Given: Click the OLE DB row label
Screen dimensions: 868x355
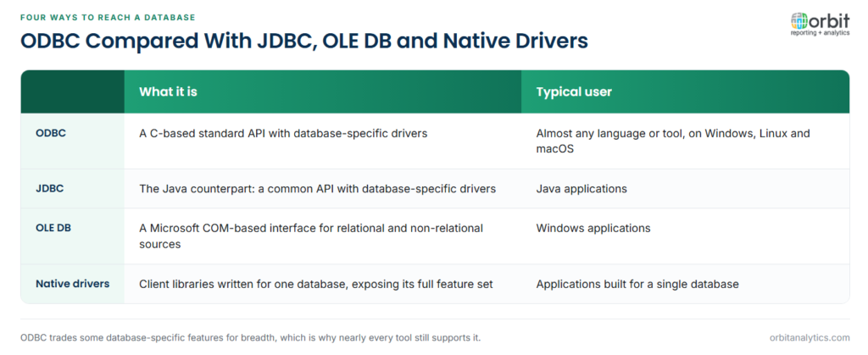Looking at the screenshot, I should pos(53,228).
